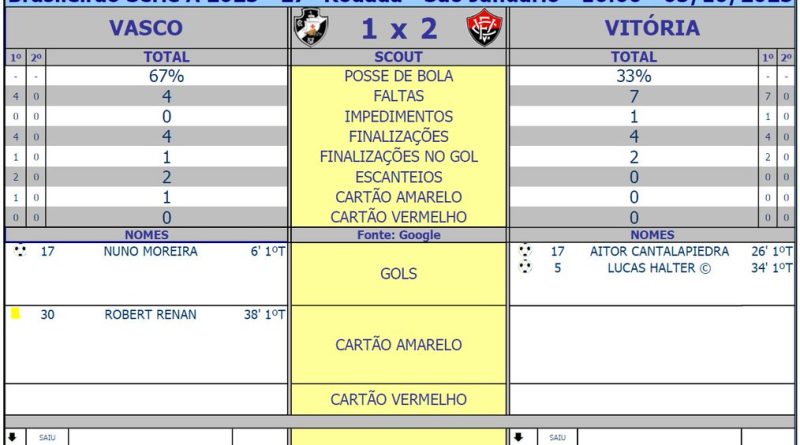Select the FINALIZAÇÕES NO GOL row label

[398, 157]
